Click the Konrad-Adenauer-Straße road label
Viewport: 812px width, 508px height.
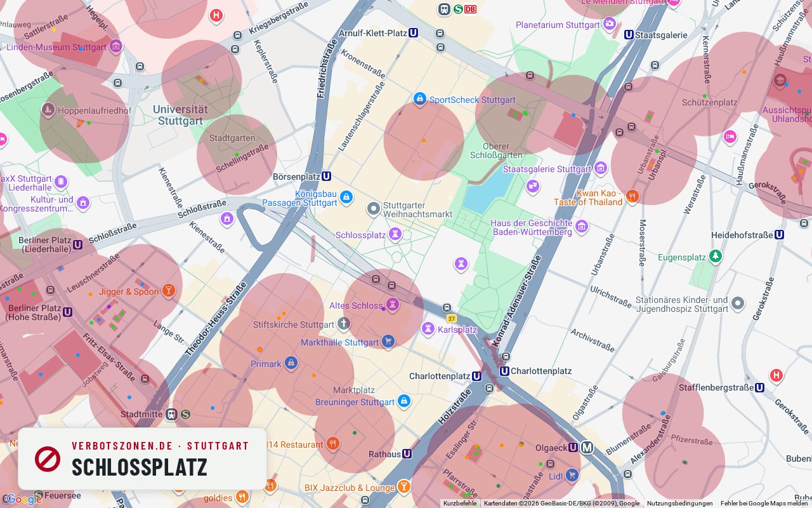(x=516, y=300)
